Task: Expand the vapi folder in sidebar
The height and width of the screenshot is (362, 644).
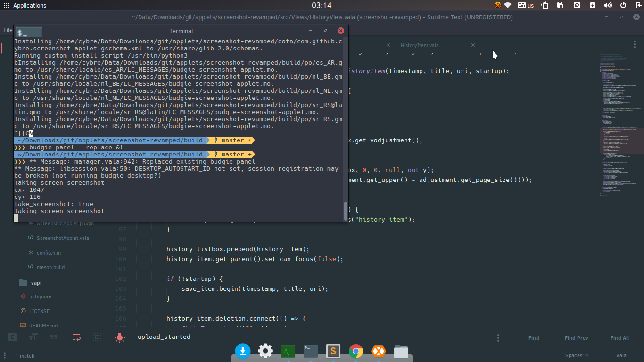Action: click(x=36, y=283)
